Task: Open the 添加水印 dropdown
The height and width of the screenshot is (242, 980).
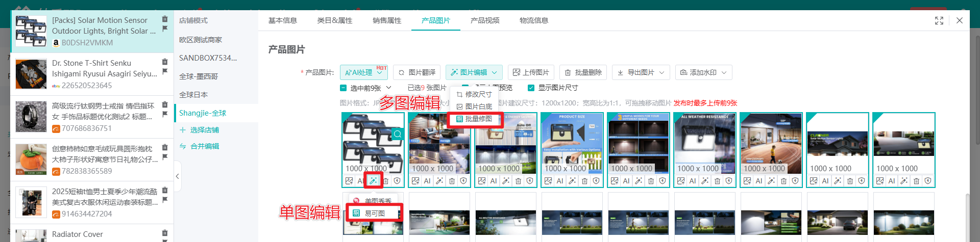Action: tap(704, 72)
